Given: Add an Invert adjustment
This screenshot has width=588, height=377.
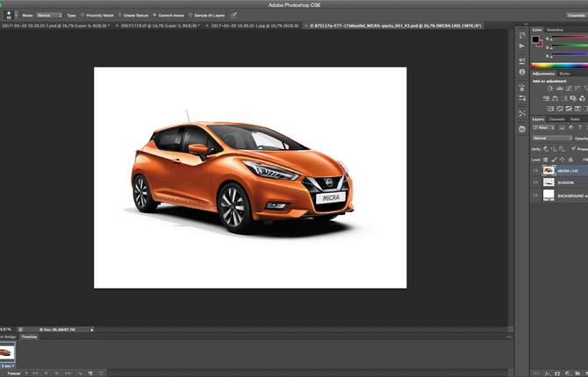Looking at the screenshot, I should (x=550, y=109).
